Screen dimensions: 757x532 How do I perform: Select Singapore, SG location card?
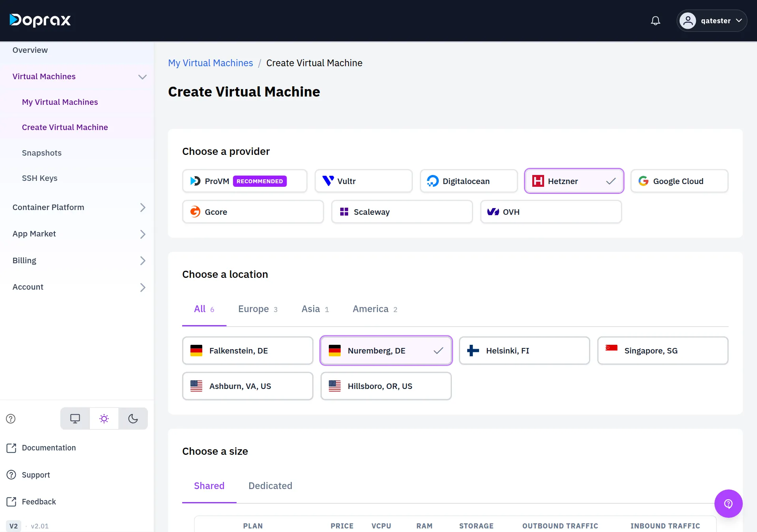pos(663,350)
